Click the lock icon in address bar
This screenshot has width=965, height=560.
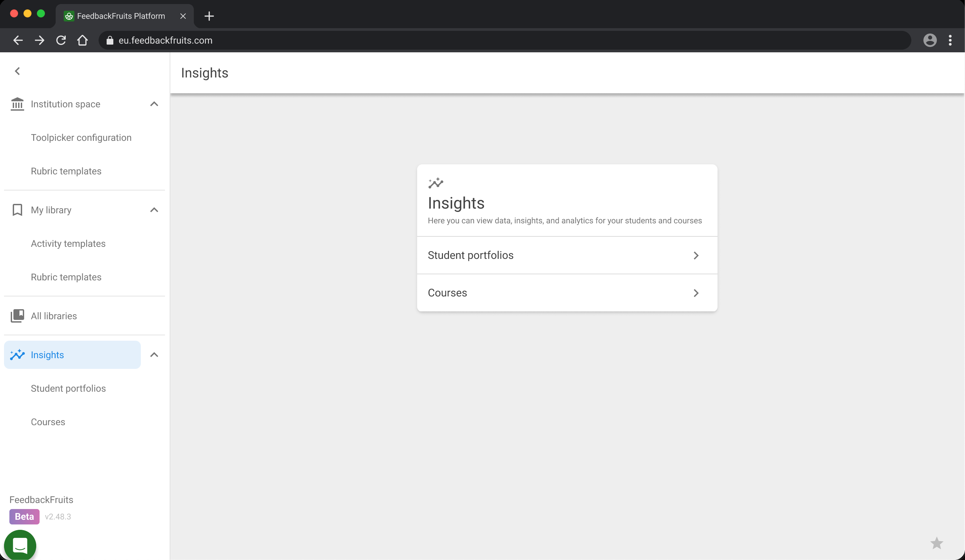point(110,40)
